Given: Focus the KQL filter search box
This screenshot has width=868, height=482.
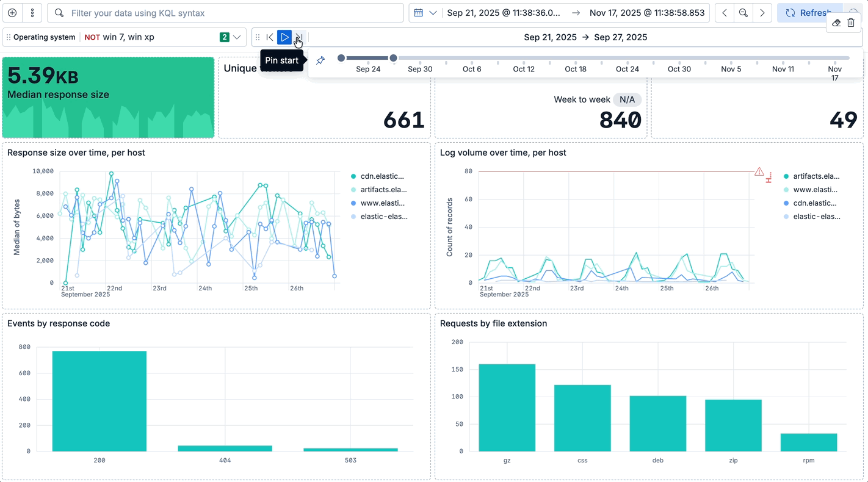Looking at the screenshot, I should 232,13.
